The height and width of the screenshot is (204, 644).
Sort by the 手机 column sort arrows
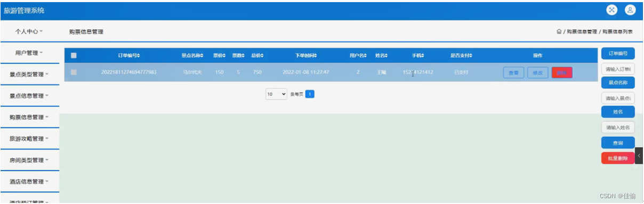pyautogui.click(x=423, y=55)
